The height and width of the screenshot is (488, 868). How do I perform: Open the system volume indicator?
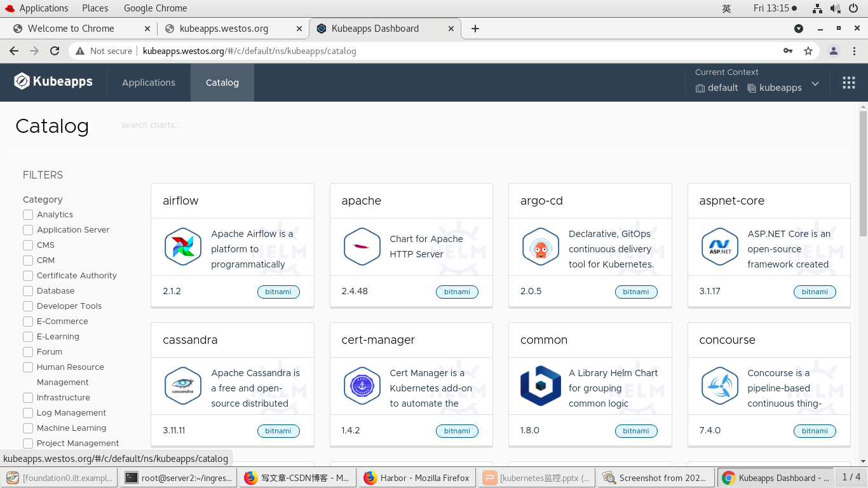coord(835,8)
